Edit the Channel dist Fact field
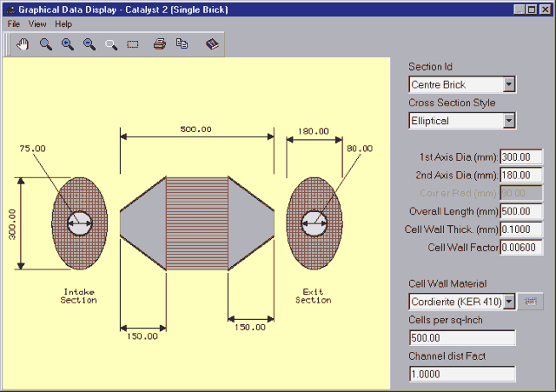The height and width of the screenshot is (392, 556). click(462, 374)
